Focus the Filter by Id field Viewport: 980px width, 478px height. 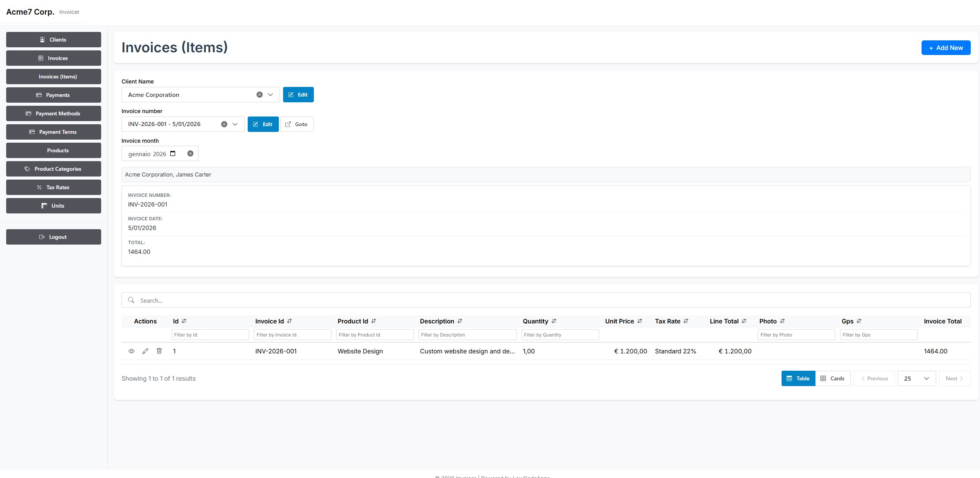[x=210, y=335]
